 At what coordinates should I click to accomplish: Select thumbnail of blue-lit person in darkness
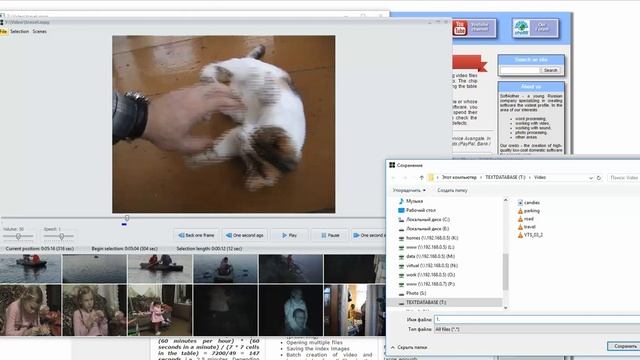[291, 310]
